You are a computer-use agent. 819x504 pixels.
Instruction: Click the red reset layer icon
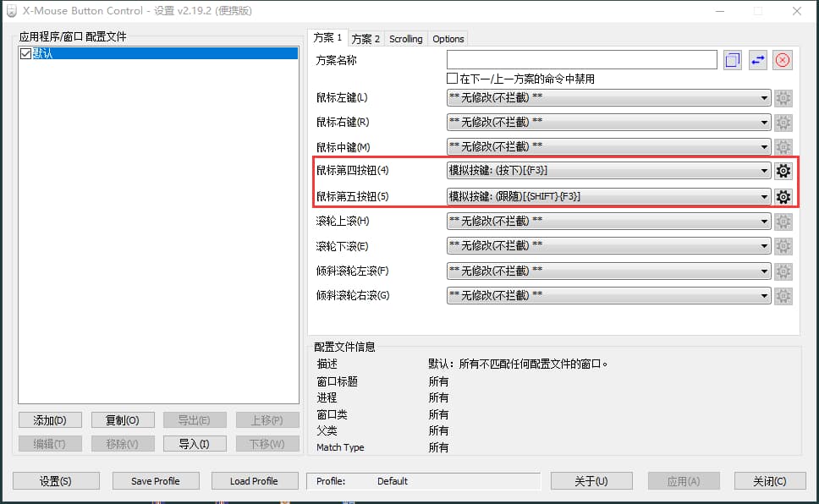pos(783,60)
